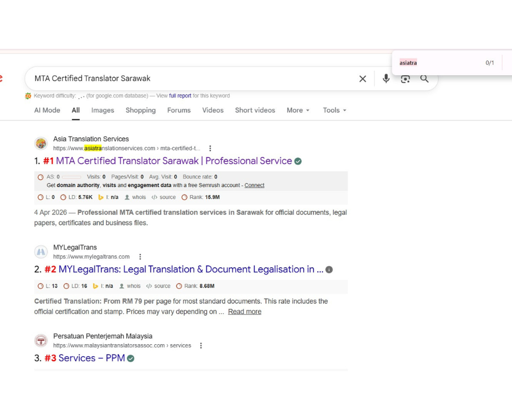The width and height of the screenshot is (512, 420).
Task: Click the MYLegalTrans site name
Action: pyautogui.click(x=75, y=247)
